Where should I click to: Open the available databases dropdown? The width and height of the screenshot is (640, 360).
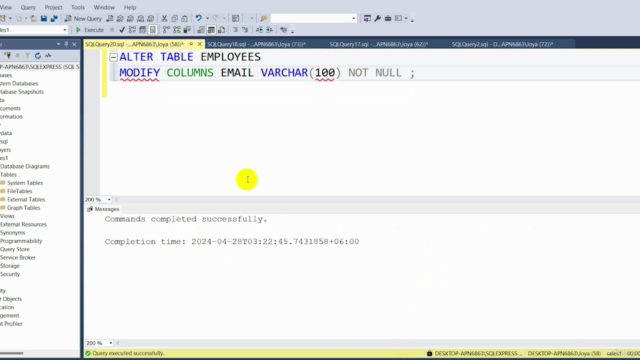pyautogui.click(x=64, y=30)
